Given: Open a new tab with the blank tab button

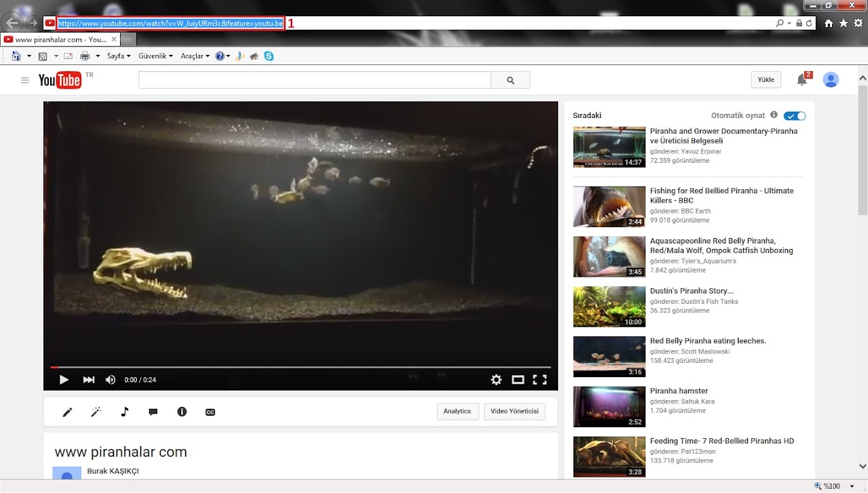Looking at the screenshot, I should pyautogui.click(x=130, y=39).
